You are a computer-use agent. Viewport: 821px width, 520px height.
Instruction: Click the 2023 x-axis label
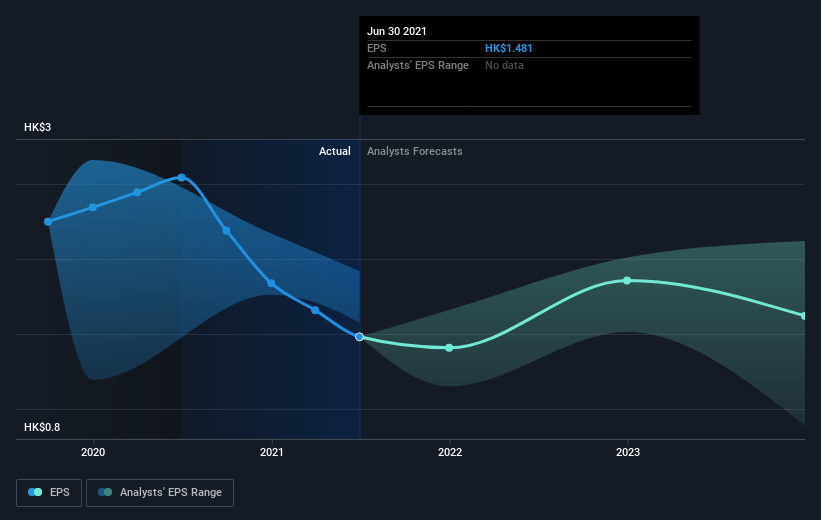click(x=628, y=452)
